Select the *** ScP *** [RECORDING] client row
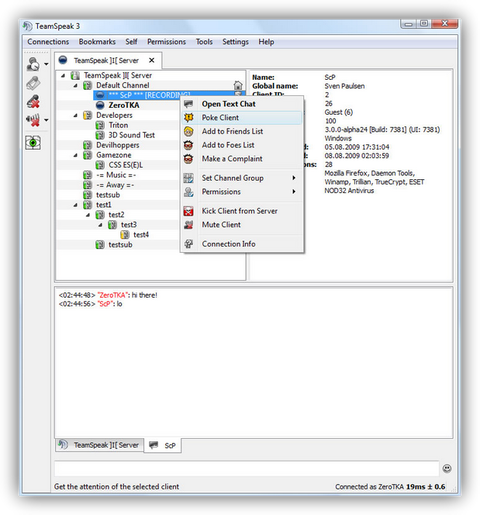Viewport: 480px width, 515px height. pos(169,95)
